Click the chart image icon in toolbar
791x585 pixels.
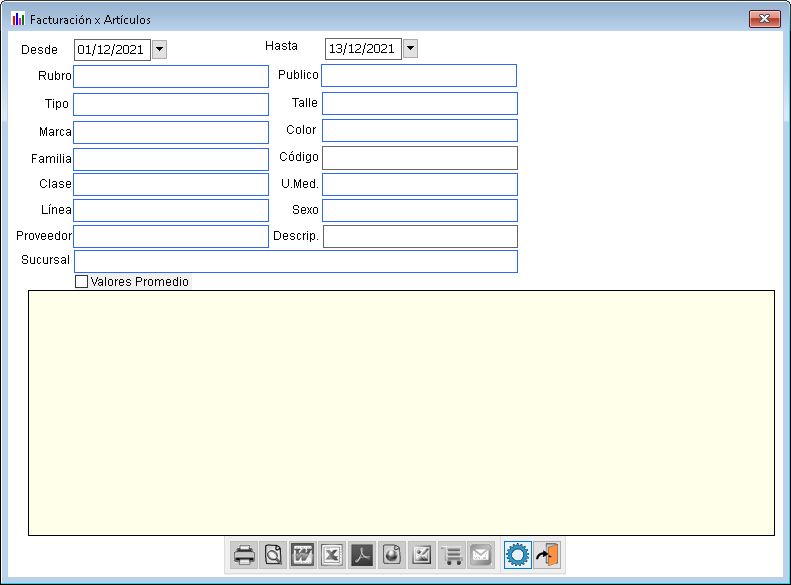point(422,555)
